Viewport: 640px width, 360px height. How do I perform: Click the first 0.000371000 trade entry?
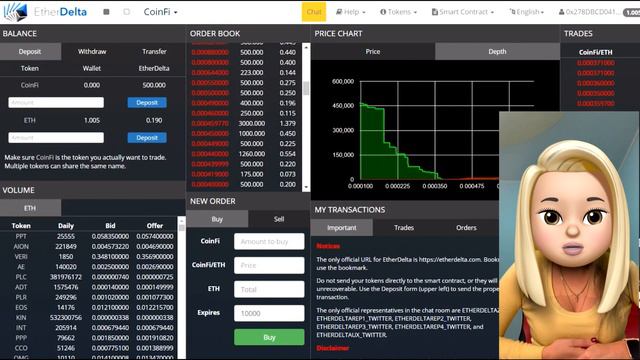point(596,63)
